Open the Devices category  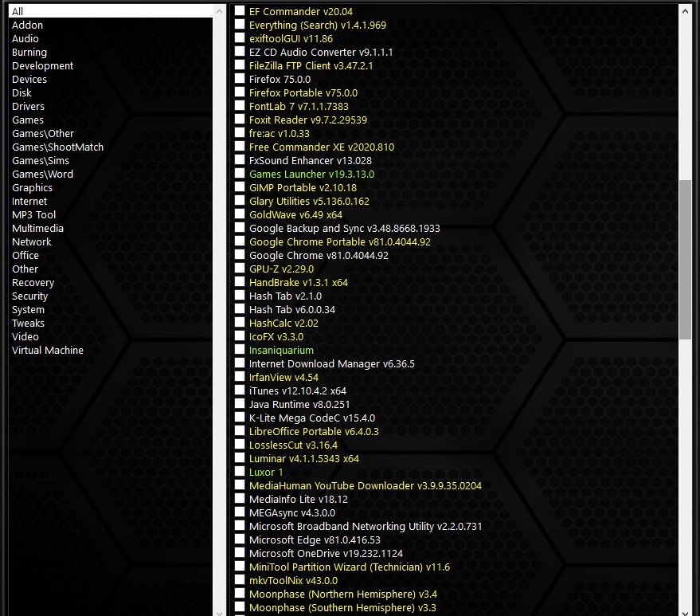(x=29, y=79)
